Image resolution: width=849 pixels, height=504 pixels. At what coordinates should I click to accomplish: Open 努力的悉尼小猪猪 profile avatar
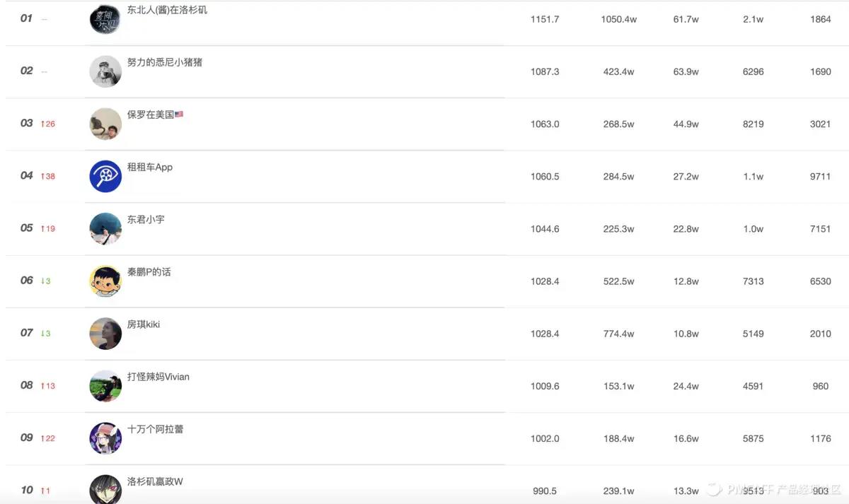click(x=105, y=71)
